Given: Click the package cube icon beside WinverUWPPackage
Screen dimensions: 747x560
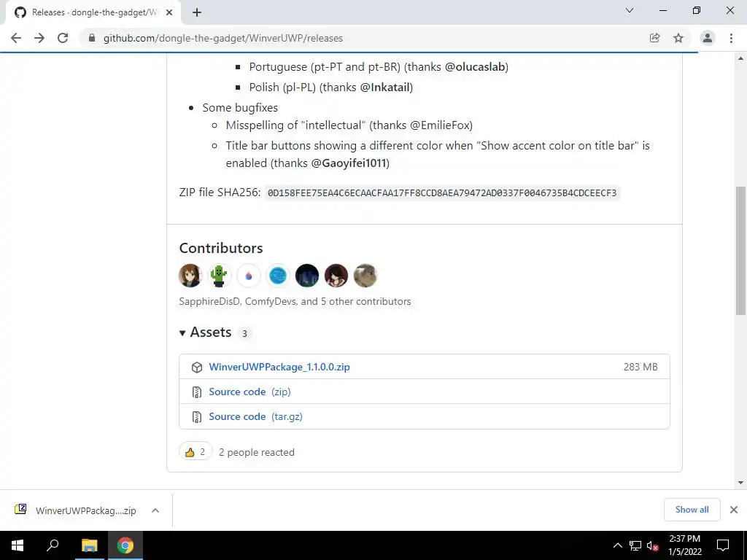Looking at the screenshot, I should (x=197, y=367).
